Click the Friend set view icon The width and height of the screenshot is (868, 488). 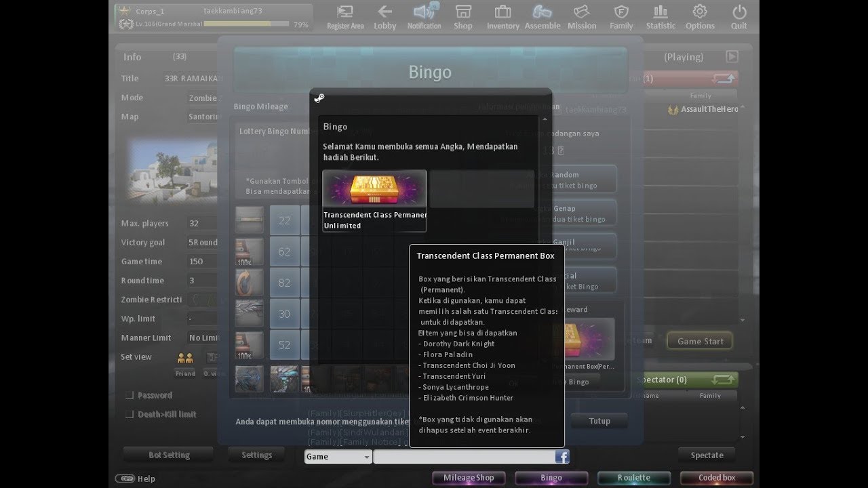186,358
